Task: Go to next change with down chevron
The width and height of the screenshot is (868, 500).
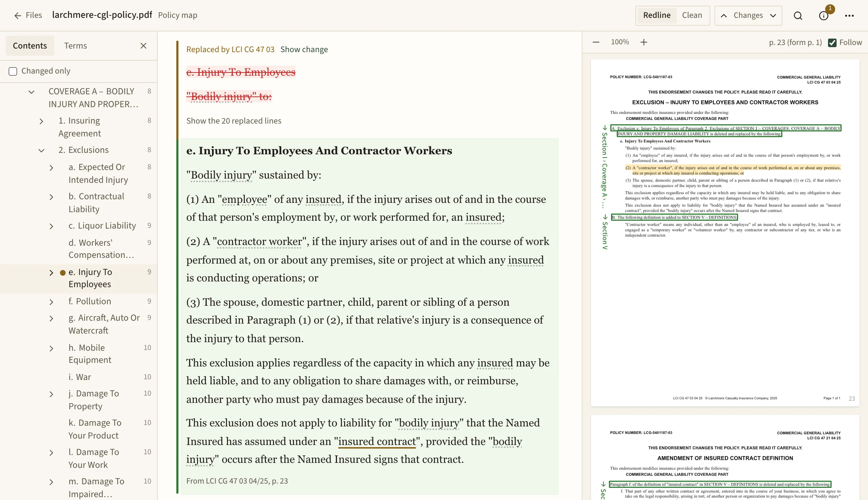Action: pos(773,16)
